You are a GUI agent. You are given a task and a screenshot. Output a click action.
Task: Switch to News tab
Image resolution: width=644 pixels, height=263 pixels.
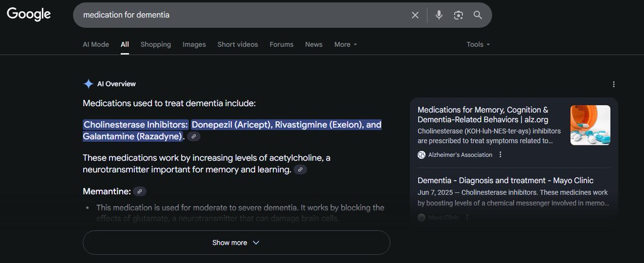pos(314,45)
